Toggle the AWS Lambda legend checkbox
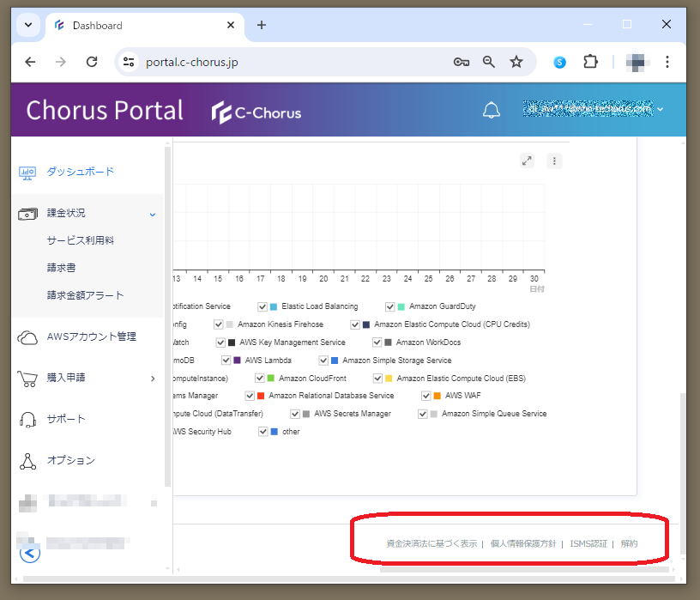Viewport: 700px width, 600px height. 226,361
